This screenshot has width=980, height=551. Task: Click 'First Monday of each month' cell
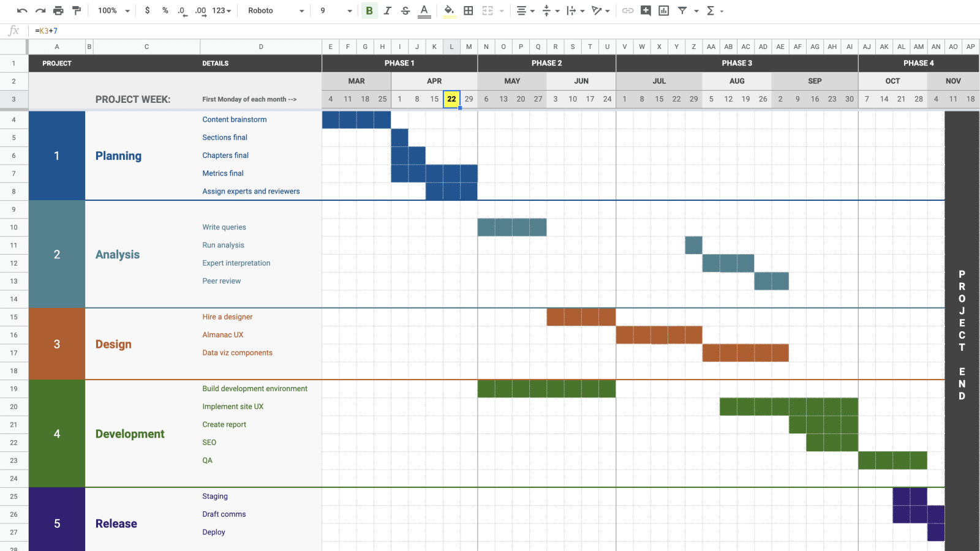tap(249, 99)
